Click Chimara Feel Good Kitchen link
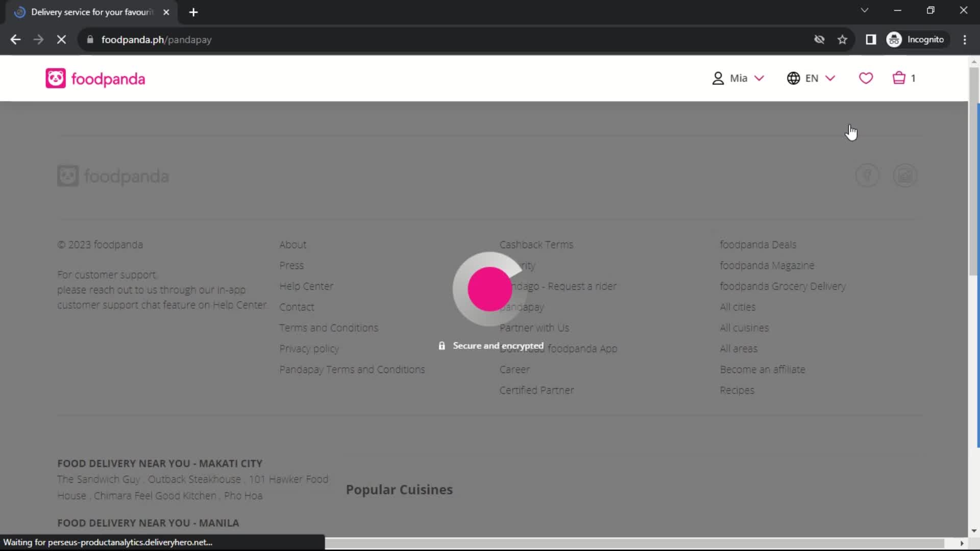 click(155, 495)
